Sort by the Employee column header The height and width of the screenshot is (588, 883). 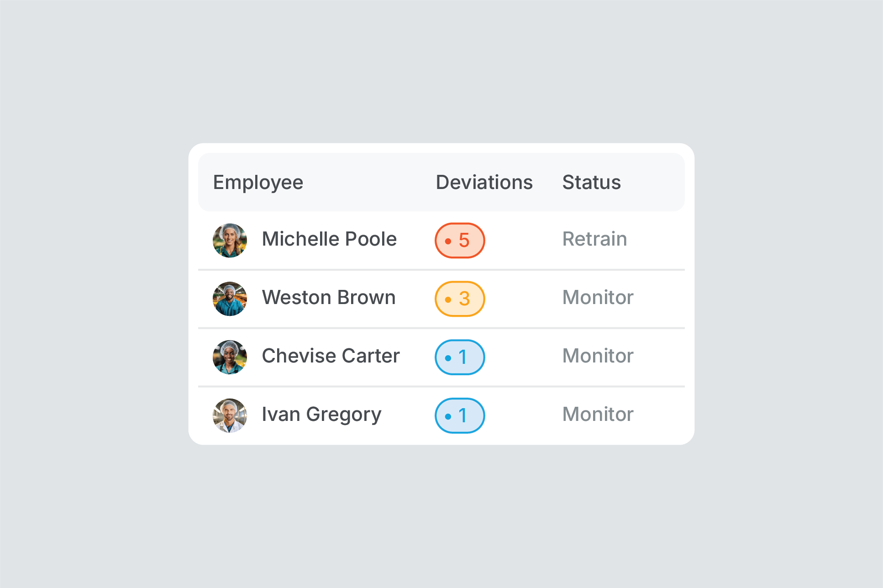tap(258, 183)
